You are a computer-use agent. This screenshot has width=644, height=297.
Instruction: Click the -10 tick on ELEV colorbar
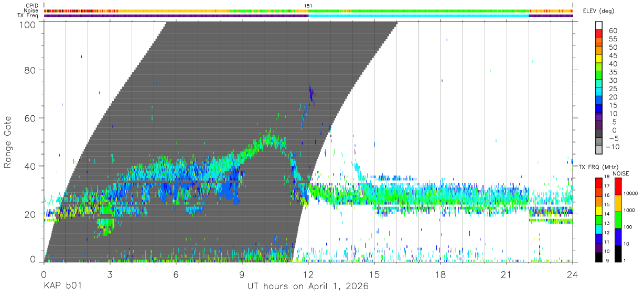point(611,147)
